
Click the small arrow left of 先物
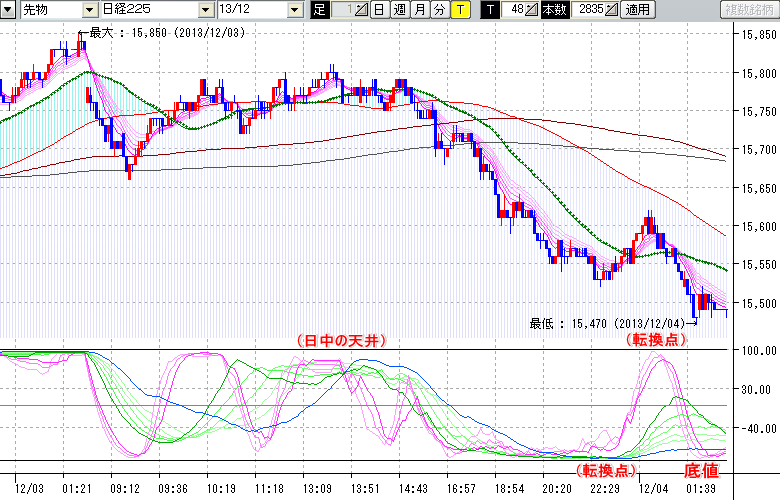[x=9, y=10]
